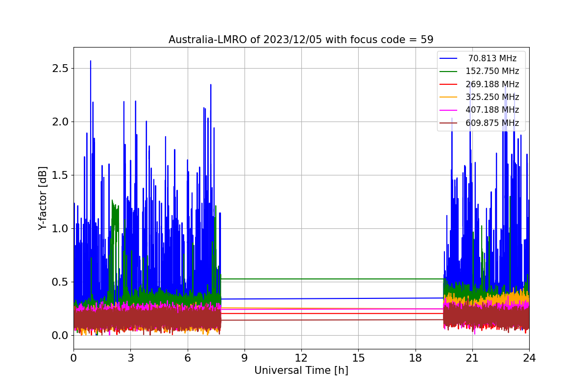Select the 152.750 MHz legend label

492,71
